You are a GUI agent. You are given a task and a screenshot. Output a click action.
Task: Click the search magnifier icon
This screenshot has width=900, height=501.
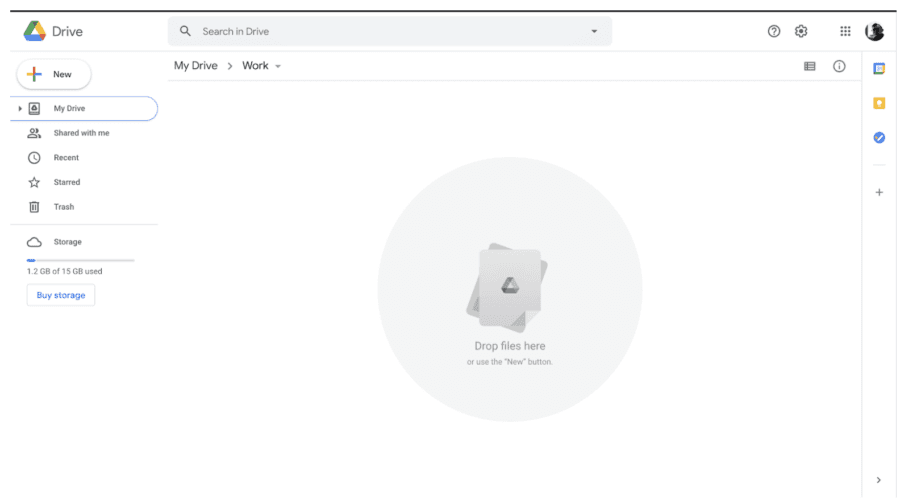[x=185, y=31]
